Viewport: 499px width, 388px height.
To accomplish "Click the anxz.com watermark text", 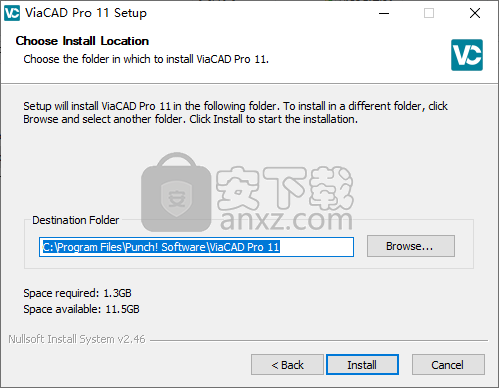I will [x=286, y=220].
